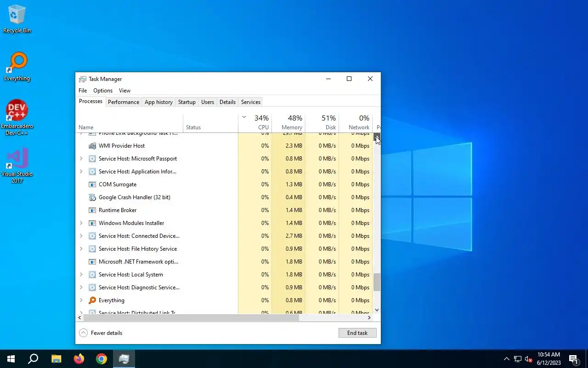This screenshot has height=368, width=588.
Task: Collapse view with Fewer details
Action: click(x=101, y=333)
